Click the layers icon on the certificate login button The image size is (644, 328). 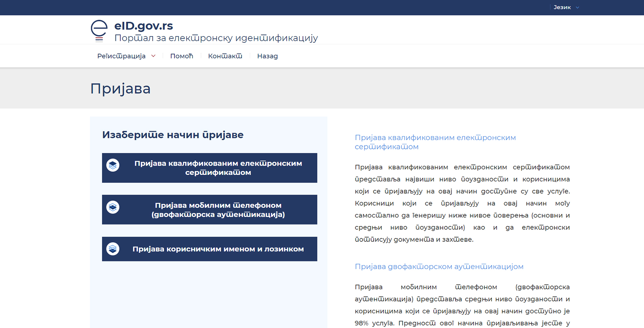113,165
